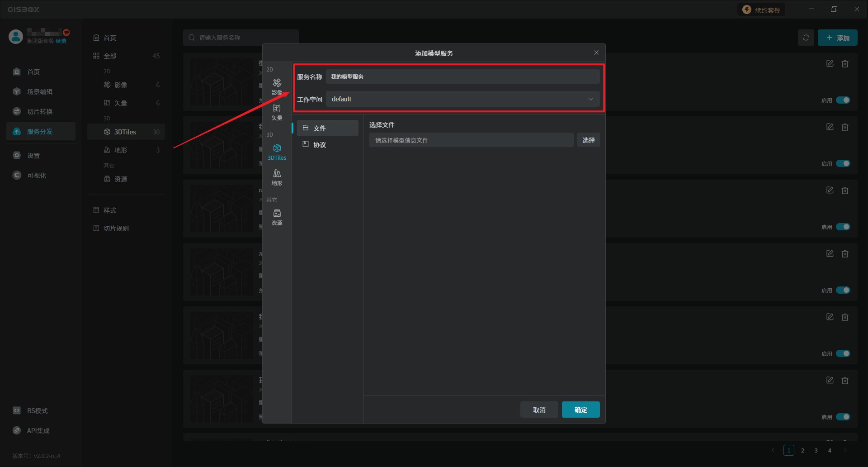
Task: Toggle the first service's 启用 switch
Action: tap(843, 100)
